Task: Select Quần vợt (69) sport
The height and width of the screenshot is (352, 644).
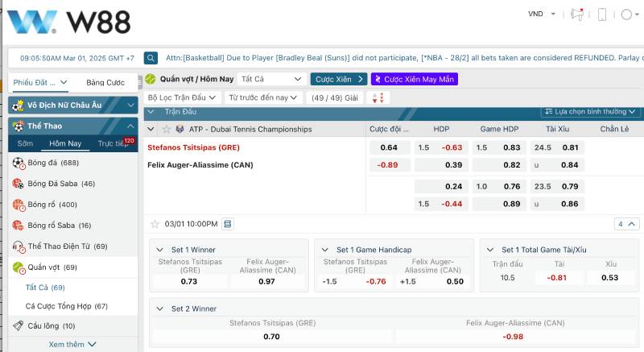Action: (x=72, y=267)
